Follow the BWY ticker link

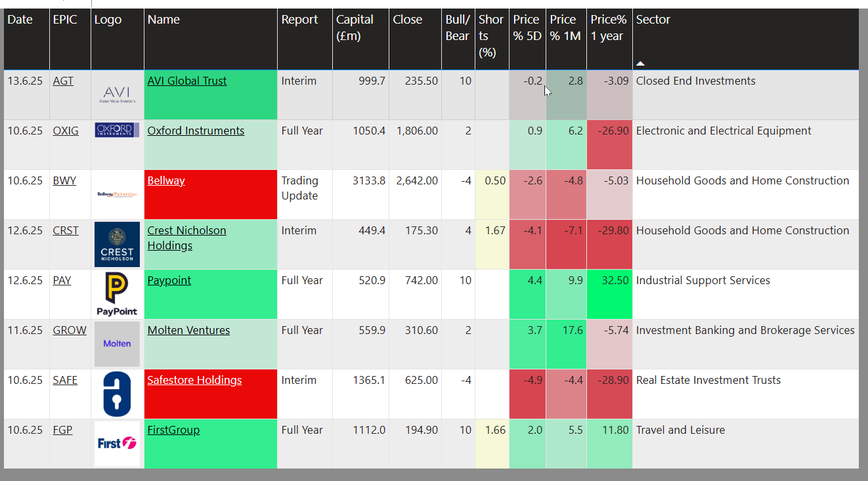pos(64,180)
